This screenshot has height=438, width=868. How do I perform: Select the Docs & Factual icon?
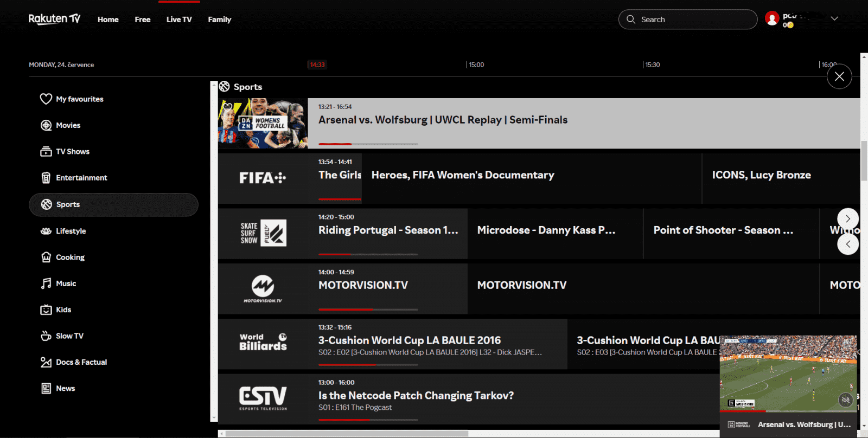(x=46, y=362)
